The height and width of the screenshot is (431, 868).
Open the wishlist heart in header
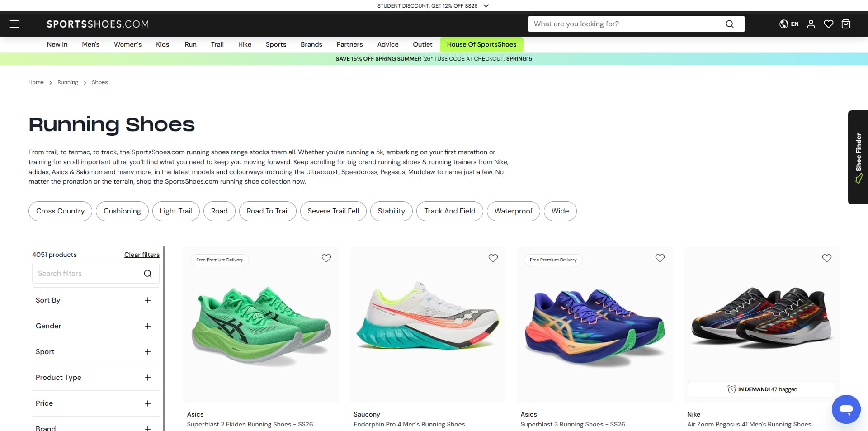point(828,24)
